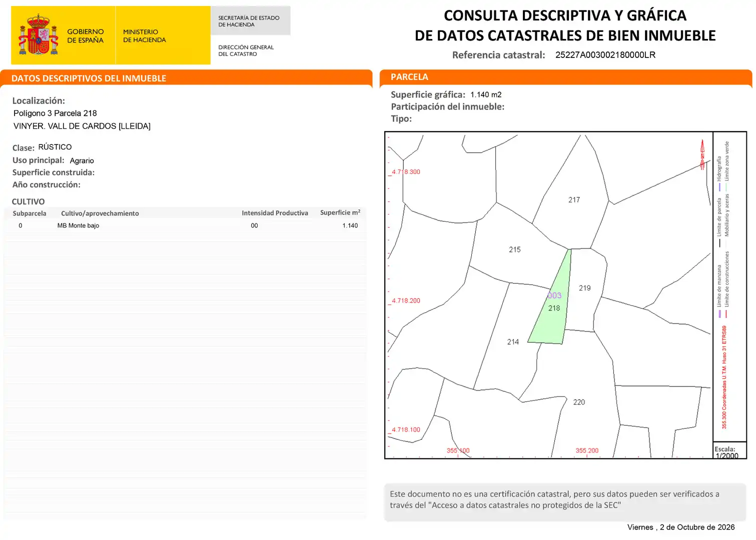Click the 'DATOS DESCRIPTIVOS DEL INMUEBLE' header

coord(89,78)
